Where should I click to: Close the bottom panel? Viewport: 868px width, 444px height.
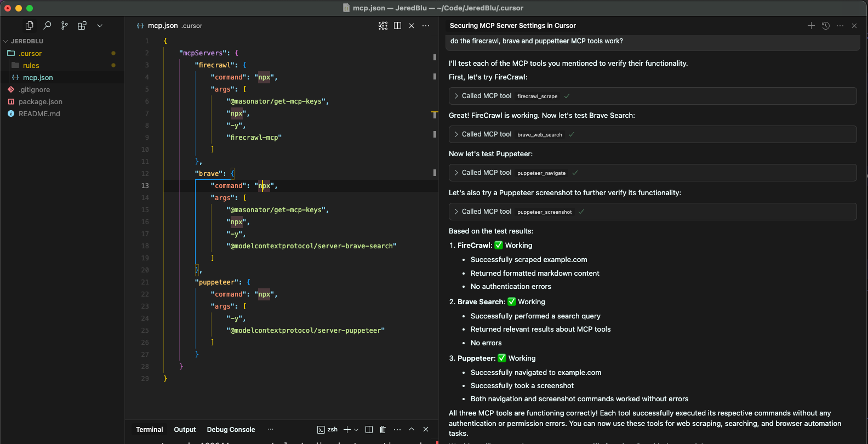click(426, 430)
